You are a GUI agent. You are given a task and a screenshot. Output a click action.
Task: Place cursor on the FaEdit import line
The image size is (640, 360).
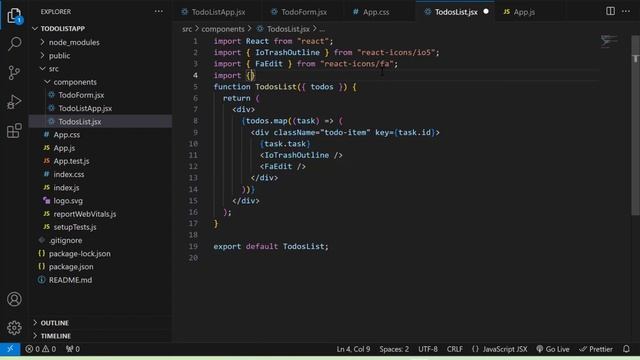pyautogui.click(x=306, y=64)
